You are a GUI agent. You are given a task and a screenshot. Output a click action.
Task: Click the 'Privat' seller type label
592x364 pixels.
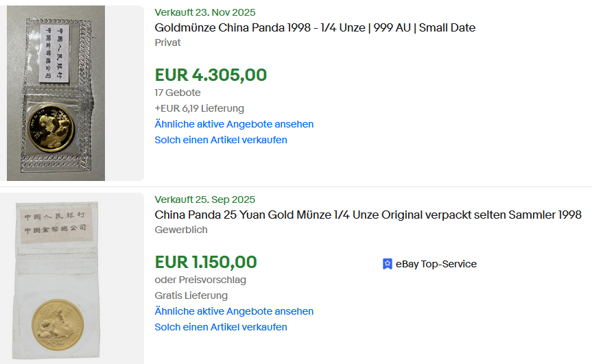pos(168,43)
